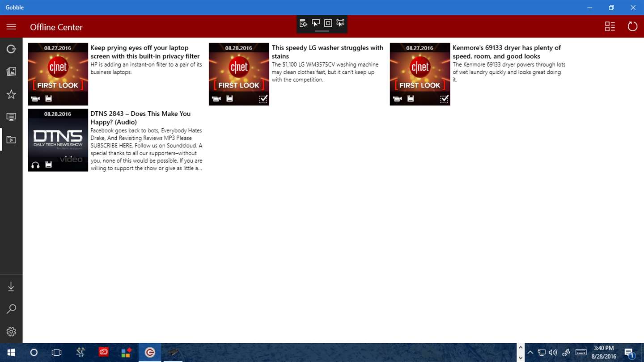Open the downloads arrow icon in sidebar
The width and height of the screenshot is (644, 362).
[x=11, y=286]
